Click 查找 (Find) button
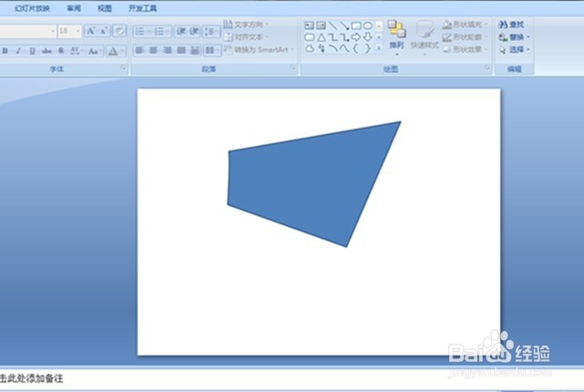584x392 pixels. pyautogui.click(x=511, y=25)
